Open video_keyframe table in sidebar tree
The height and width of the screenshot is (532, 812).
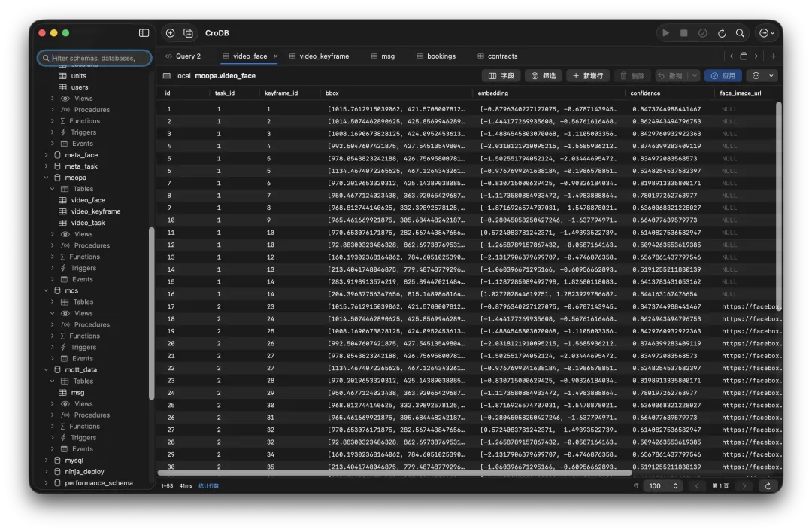pyautogui.click(x=95, y=211)
